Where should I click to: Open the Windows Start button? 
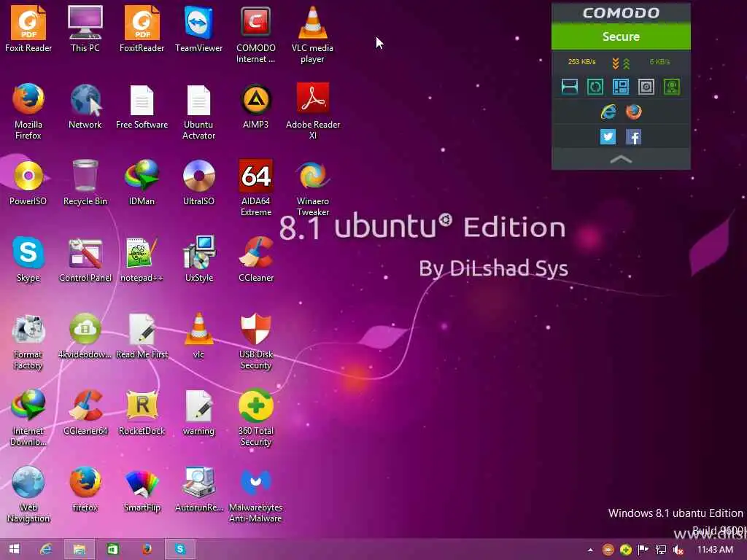(x=15, y=549)
